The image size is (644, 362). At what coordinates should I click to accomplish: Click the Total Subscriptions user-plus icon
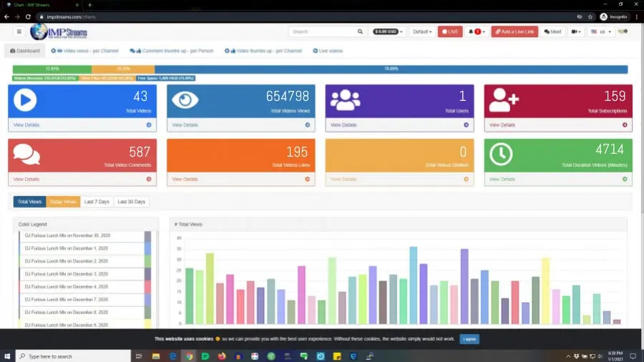click(x=503, y=101)
